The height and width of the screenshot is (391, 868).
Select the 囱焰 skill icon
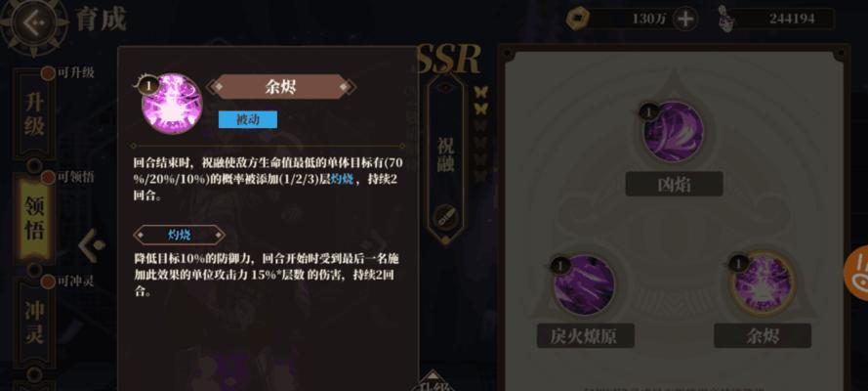coord(673,132)
